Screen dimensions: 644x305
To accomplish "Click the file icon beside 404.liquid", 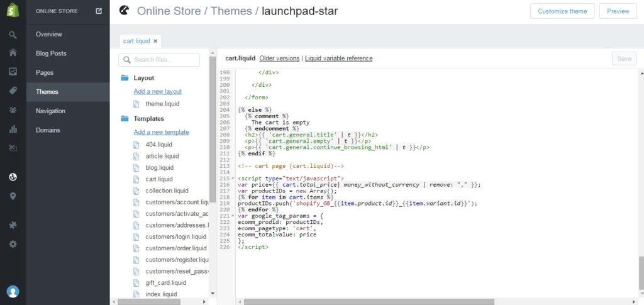I will tap(136, 145).
